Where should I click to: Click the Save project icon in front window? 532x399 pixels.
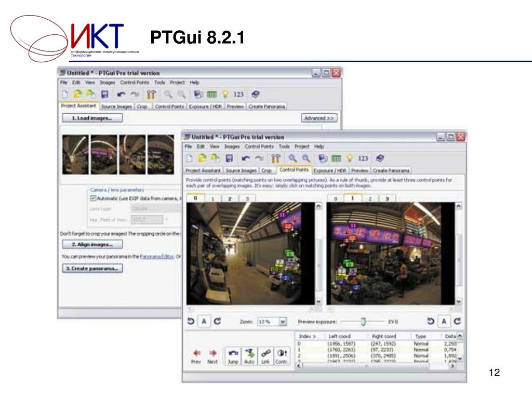point(229,158)
